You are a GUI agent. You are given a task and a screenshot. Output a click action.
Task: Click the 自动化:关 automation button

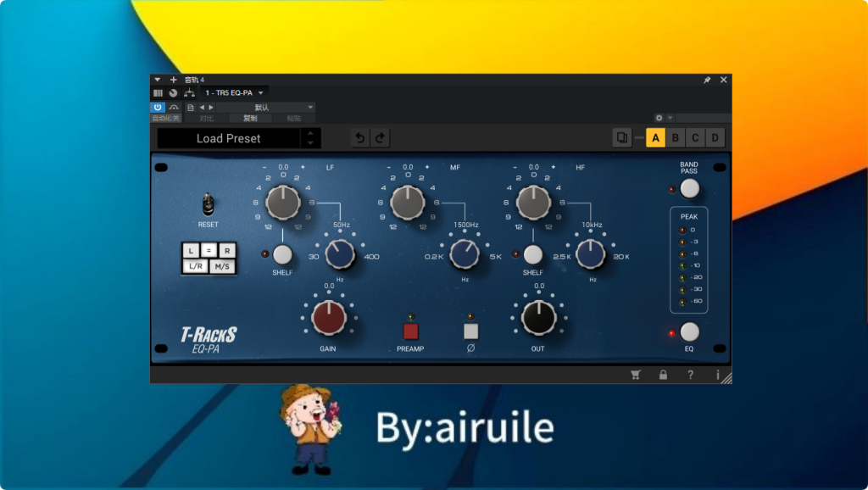point(165,118)
